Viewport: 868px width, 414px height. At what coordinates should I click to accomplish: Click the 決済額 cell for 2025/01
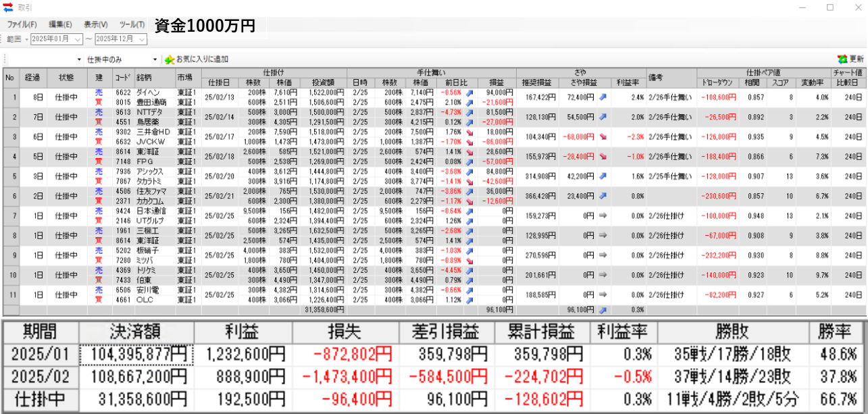(x=136, y=354)
